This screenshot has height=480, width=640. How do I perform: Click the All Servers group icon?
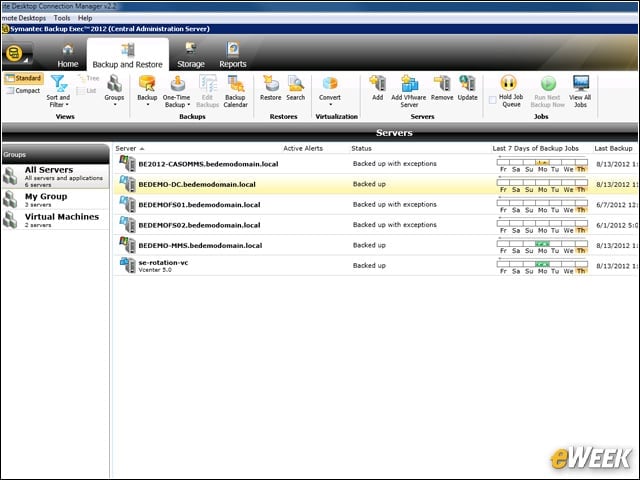coord(10,176)
